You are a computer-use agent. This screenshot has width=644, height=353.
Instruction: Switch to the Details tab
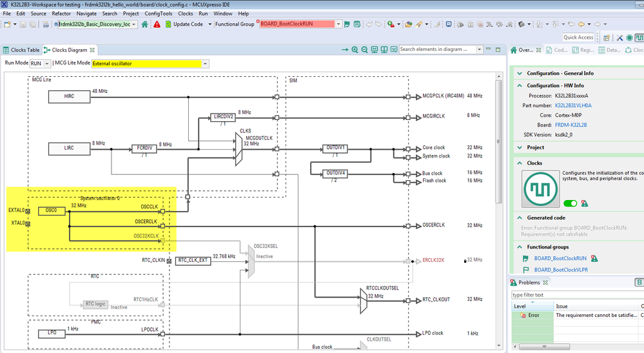click(609, 50)
